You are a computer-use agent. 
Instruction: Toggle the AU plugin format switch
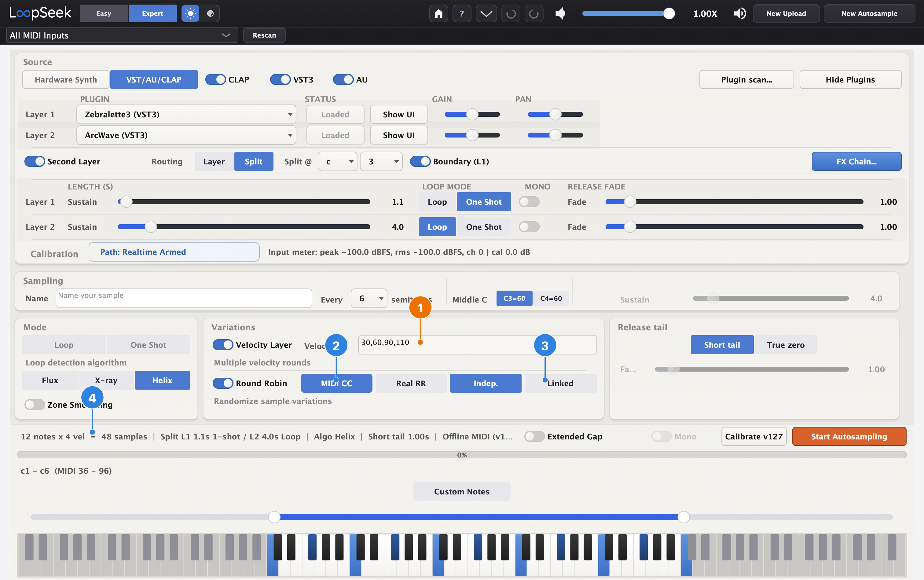343,80
